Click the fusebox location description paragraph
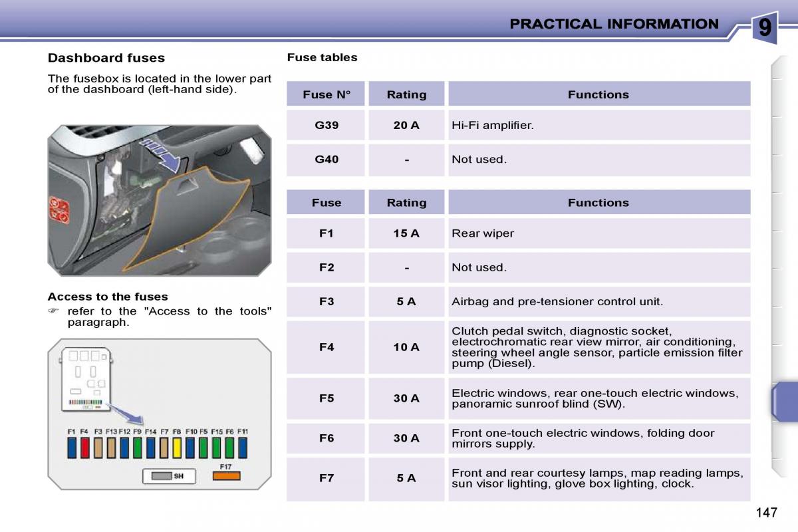 click(x=160, y=84)
